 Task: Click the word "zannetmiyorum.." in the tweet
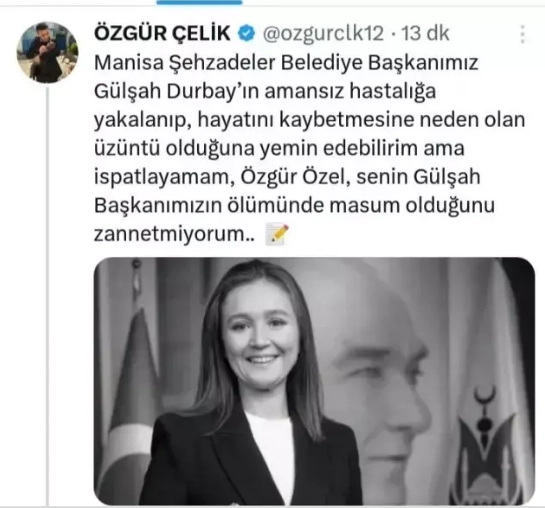[174, 235]
